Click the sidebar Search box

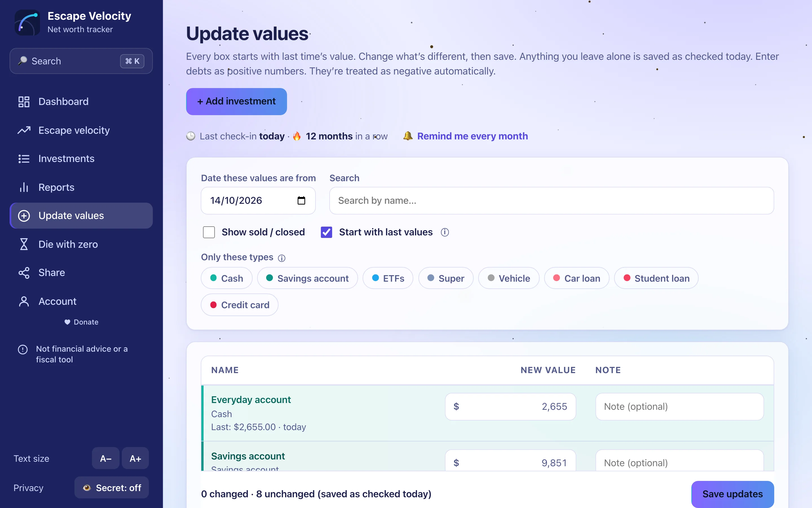pyautogui.click(x=81, y=61)
